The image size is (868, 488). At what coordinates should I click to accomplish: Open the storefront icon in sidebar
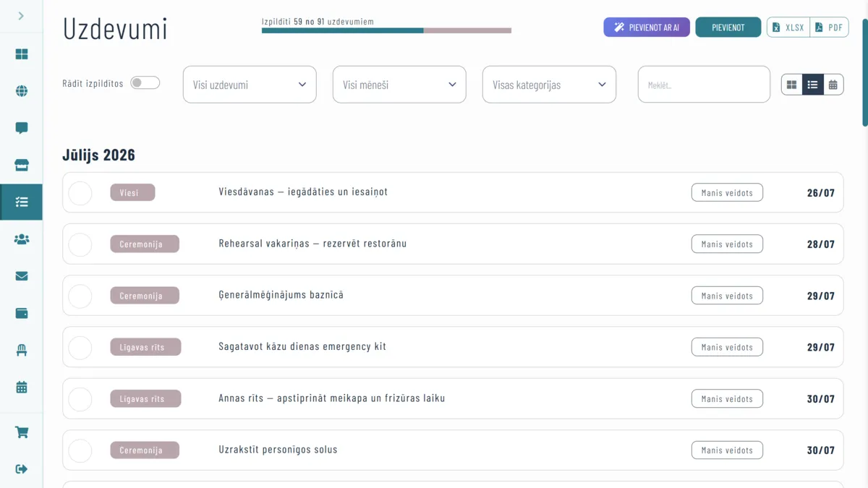click(22, 165)
